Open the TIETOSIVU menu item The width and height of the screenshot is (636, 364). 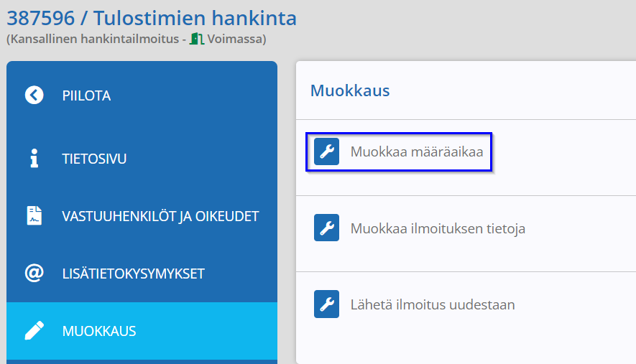point(142,158)
